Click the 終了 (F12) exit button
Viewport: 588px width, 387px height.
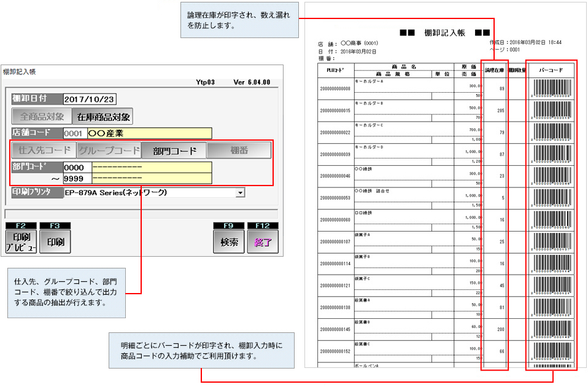[262, 241]
